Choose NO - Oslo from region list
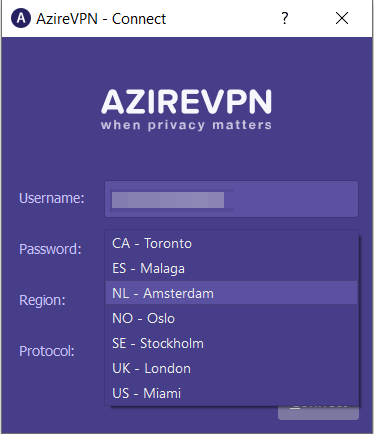This screenshot has height=434, width=374. point(231,318)
